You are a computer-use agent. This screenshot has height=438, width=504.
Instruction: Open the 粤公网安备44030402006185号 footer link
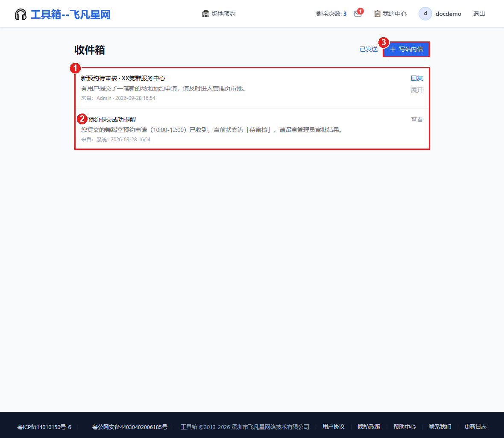129,427
